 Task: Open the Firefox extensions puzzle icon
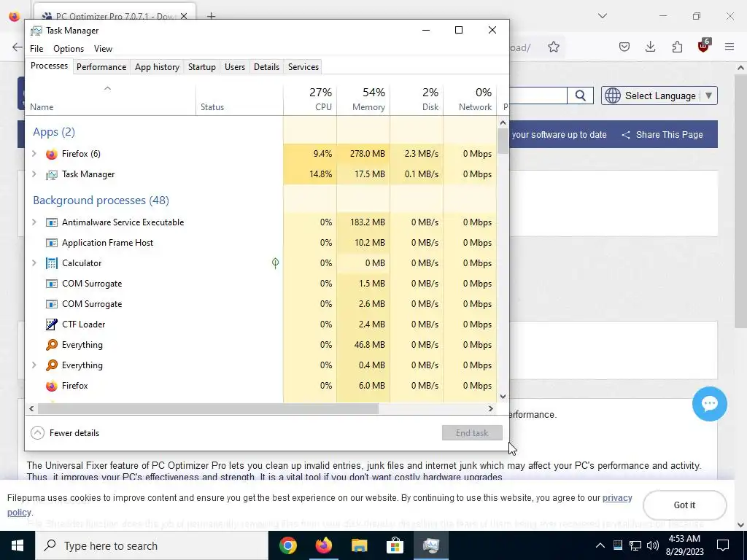677,47
